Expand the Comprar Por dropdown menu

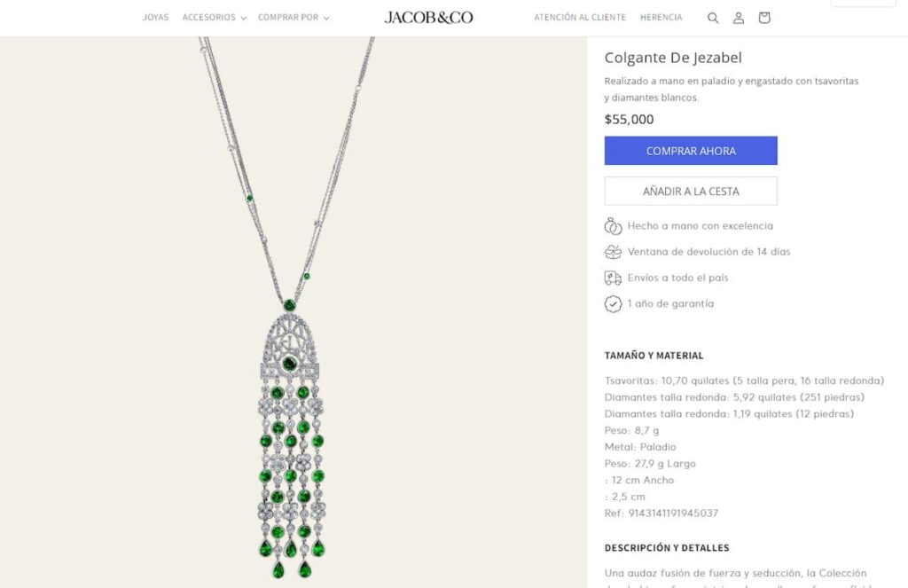pyautogui.click(x=293, y=18)
